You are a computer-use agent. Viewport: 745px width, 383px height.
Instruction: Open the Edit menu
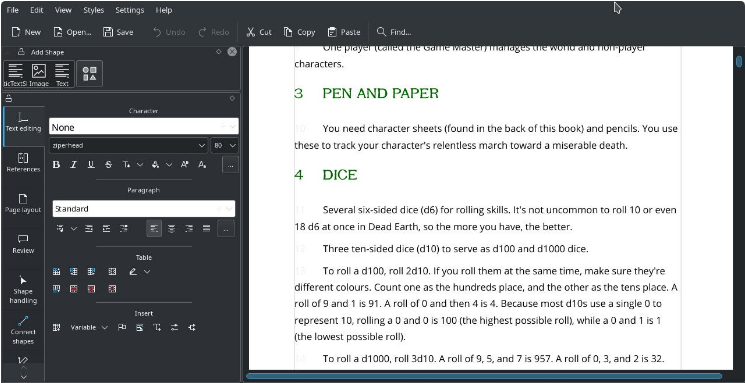[37, 10]
